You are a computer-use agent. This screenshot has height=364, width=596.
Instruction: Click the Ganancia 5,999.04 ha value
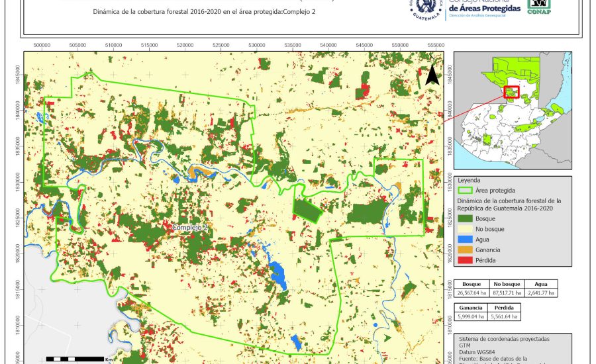pyautogui.click(x=471, y=317)
